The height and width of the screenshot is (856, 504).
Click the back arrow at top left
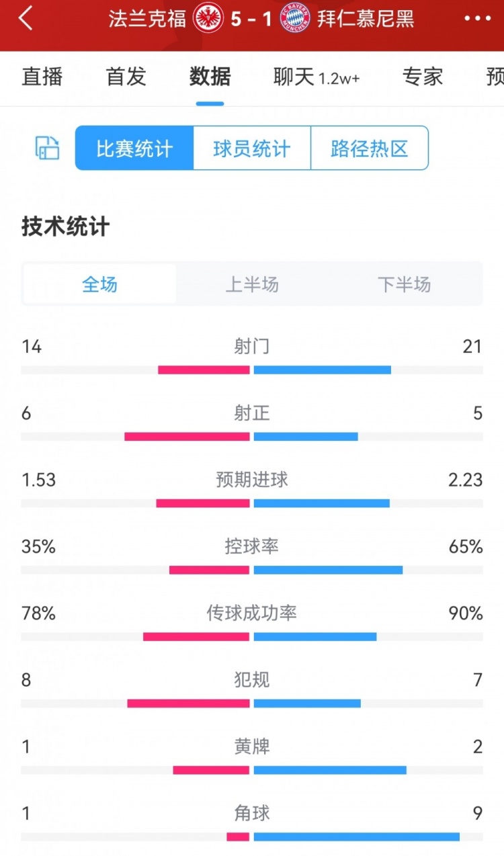[x=26, y=20]
